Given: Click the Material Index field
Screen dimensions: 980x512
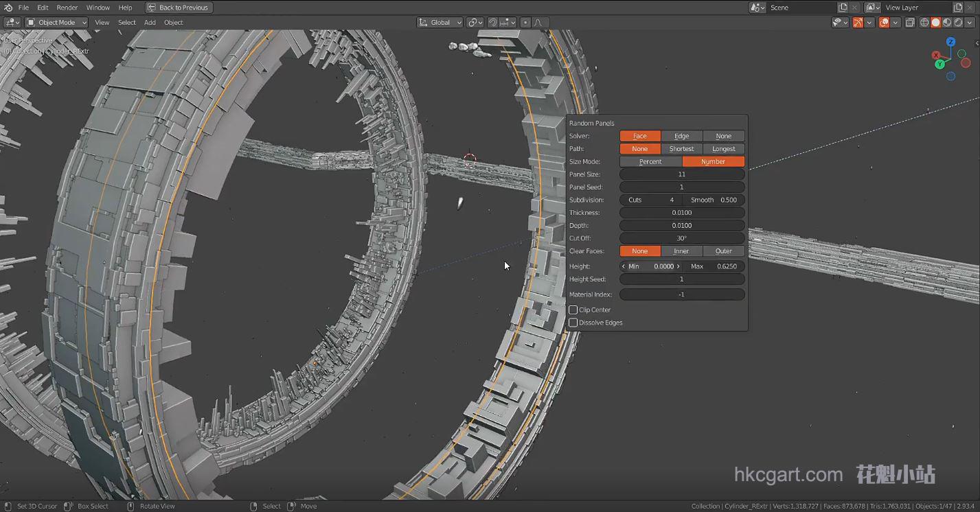Looking at the screenshot, I should 682,294.
